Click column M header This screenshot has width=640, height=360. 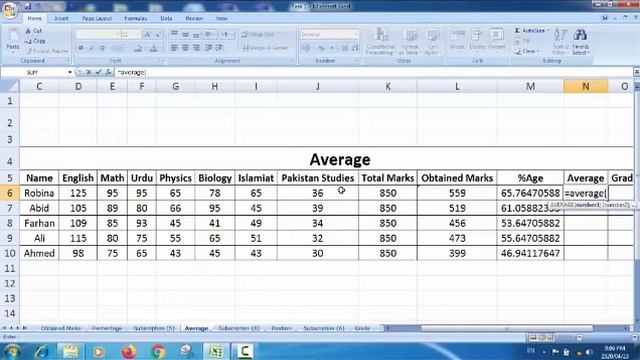coord(530,86)
